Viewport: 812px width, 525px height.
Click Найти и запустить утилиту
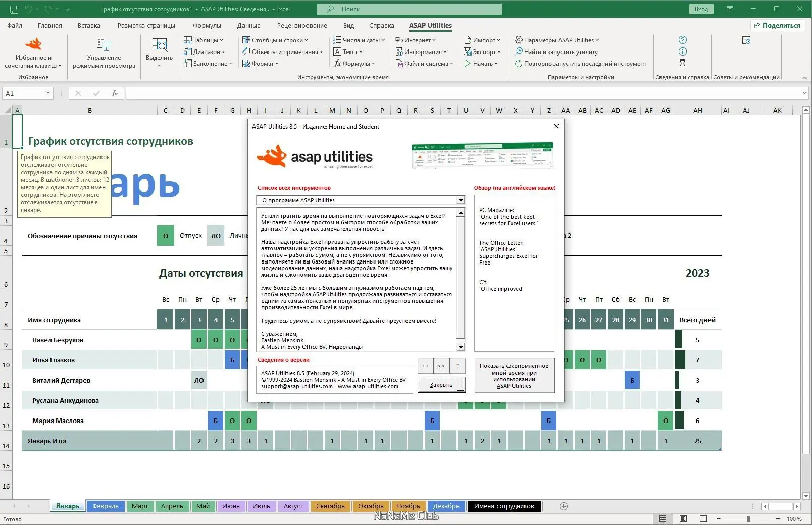coord(556,51)
